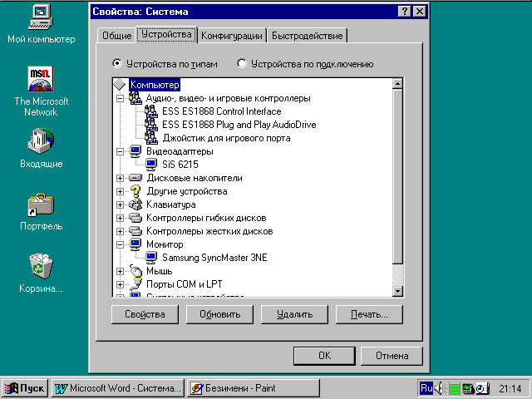The image size is (532, 399).
Task: Click the Клавиатура keyboard icon
Action: [x=135, y=204]
